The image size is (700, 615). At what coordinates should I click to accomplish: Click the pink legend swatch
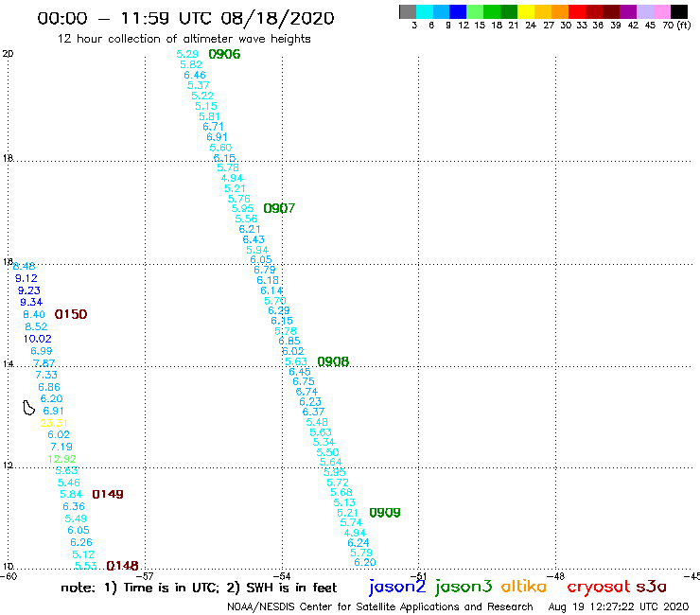[x=661, y=11]
